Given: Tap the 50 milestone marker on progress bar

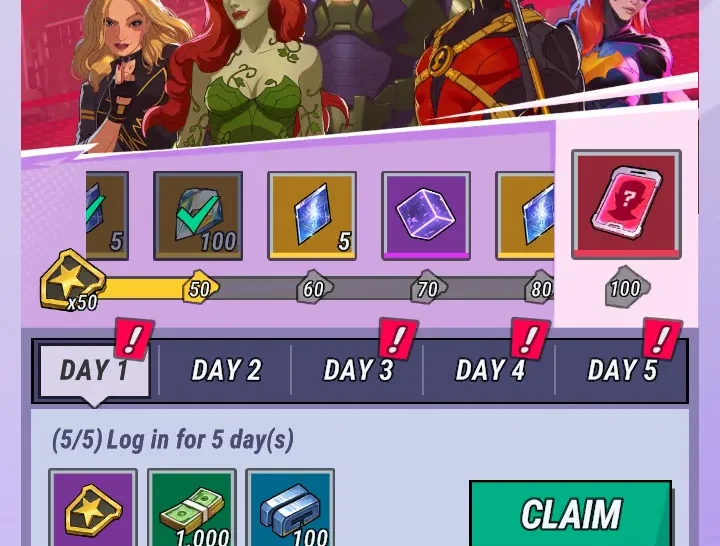Looking at the screenshot, I should click(x=200, y=288).
